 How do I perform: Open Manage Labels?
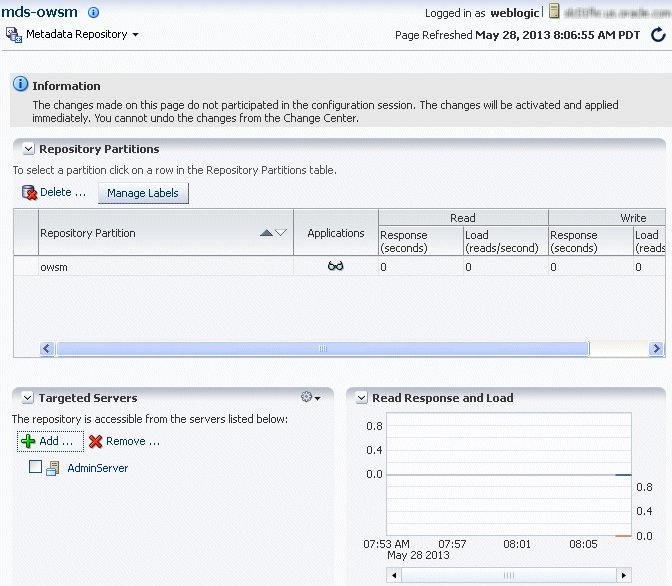pos(143,193)
